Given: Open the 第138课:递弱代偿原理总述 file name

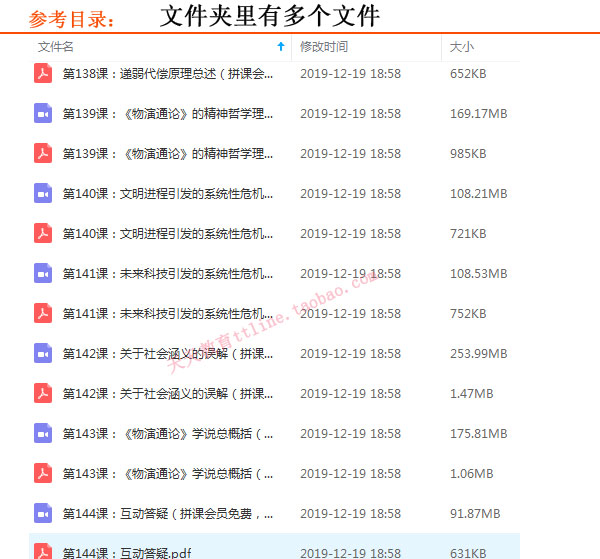Looking at the screenshot, I should pyautogui.click(x=168, y=73).
